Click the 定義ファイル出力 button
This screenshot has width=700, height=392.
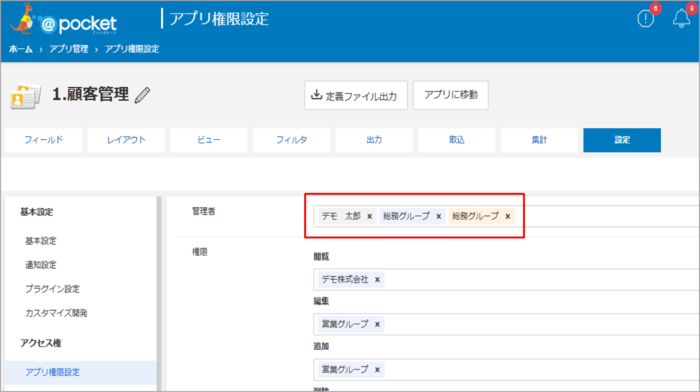[x=356, y=95]
